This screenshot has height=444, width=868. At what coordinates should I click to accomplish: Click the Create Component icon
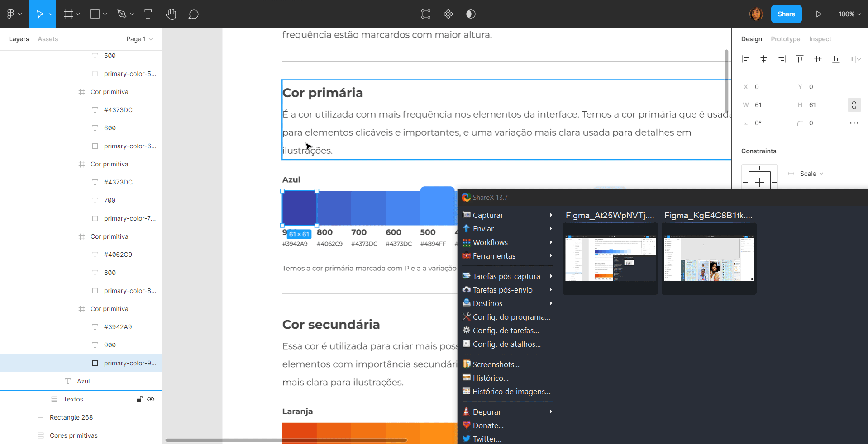tap(448, 14)
